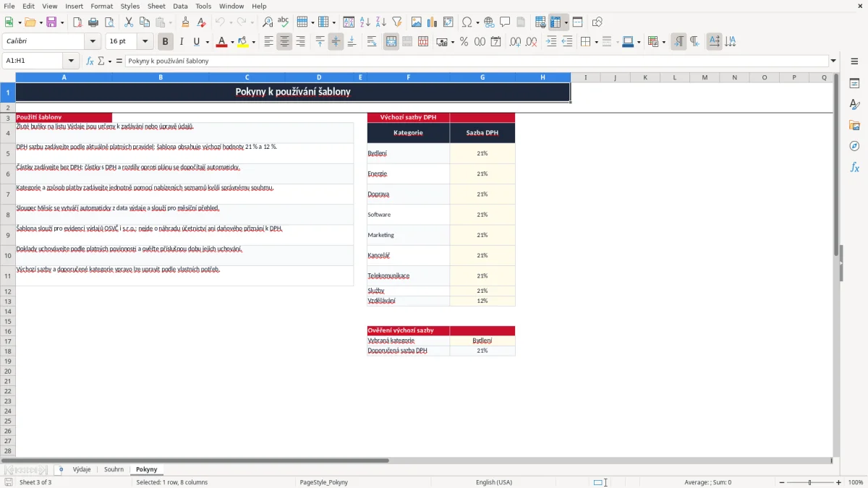Open the Borders dropdown arrow

point(595,42)
